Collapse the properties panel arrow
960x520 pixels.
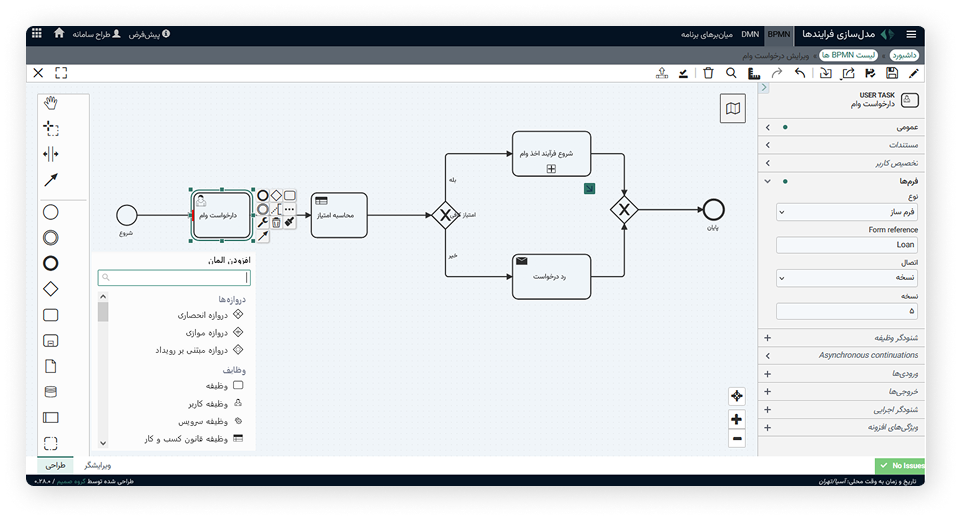point(763,88)
